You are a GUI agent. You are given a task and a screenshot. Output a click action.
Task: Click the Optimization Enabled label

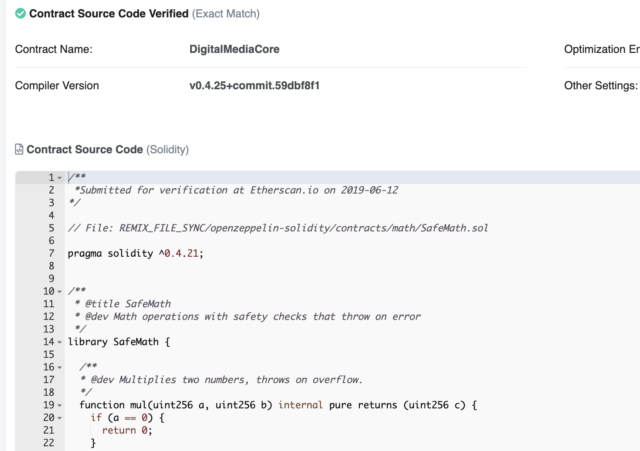point(602,49)
